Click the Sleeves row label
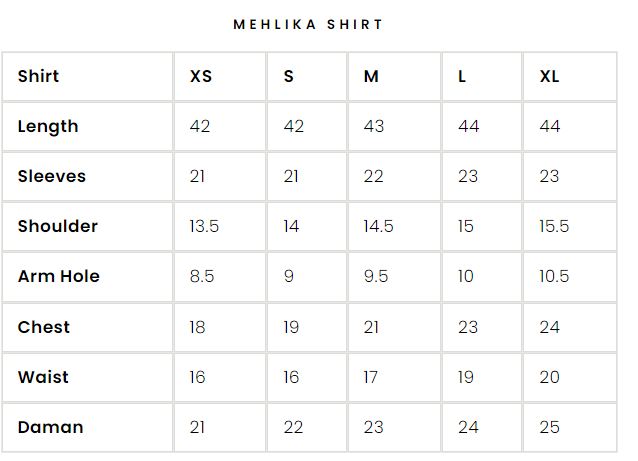This screenshot has width=638, height=461. pyautogui.click(x=52, y=176)
